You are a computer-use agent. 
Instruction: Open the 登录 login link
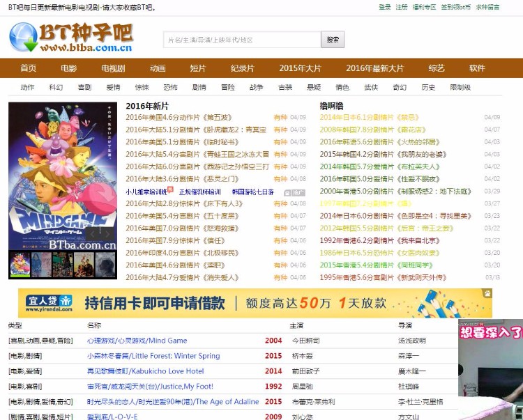385,7
